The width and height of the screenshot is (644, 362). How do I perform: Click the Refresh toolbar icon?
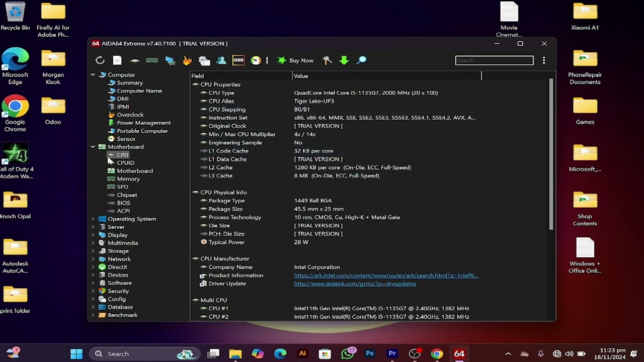[x=100, y=60]
